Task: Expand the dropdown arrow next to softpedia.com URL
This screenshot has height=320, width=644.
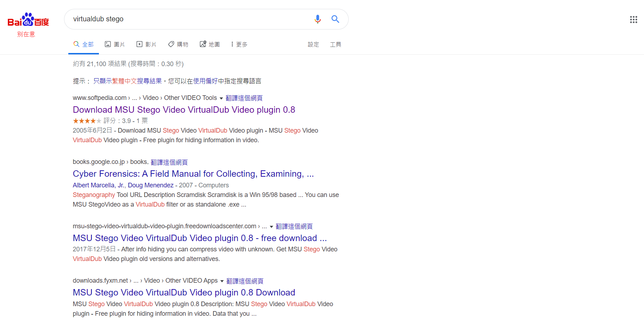Action: click(x=221, y=98)
